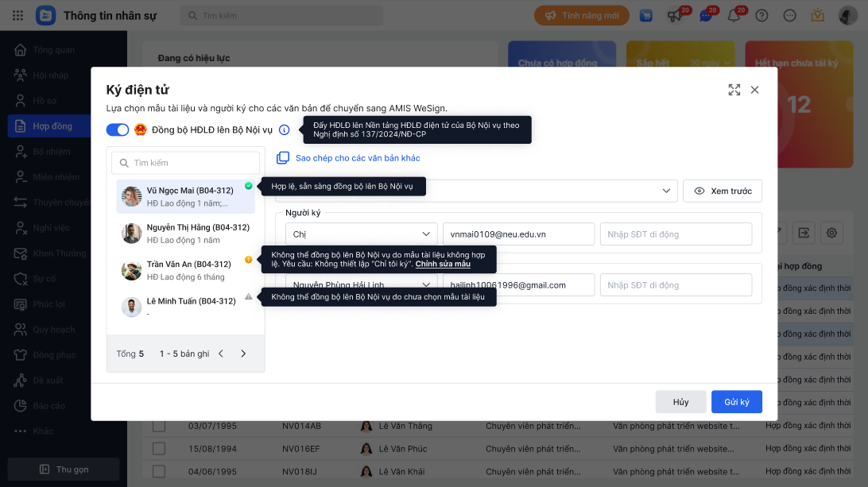Click the hailinh10061996@gmail.com email field

tap(519, 285)
